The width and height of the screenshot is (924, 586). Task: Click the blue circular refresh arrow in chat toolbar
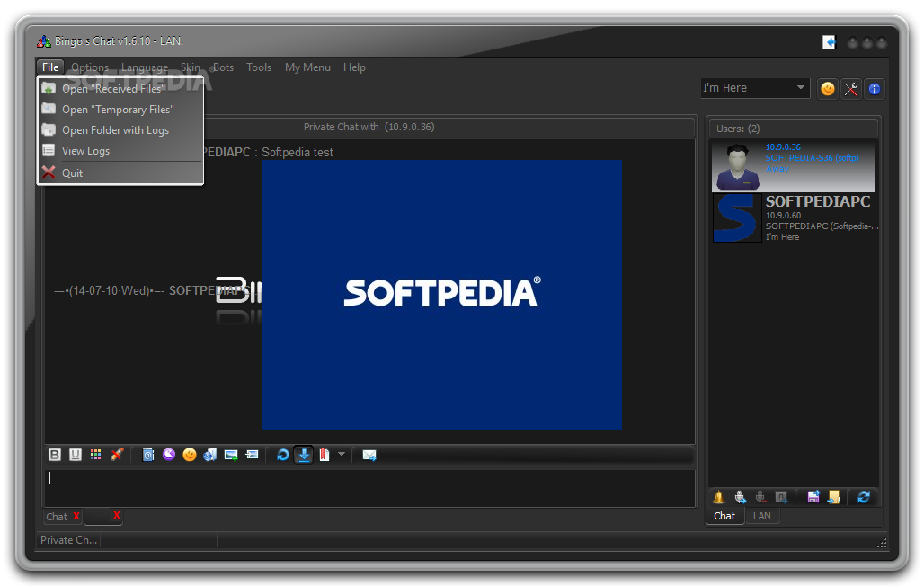point(283,455)
